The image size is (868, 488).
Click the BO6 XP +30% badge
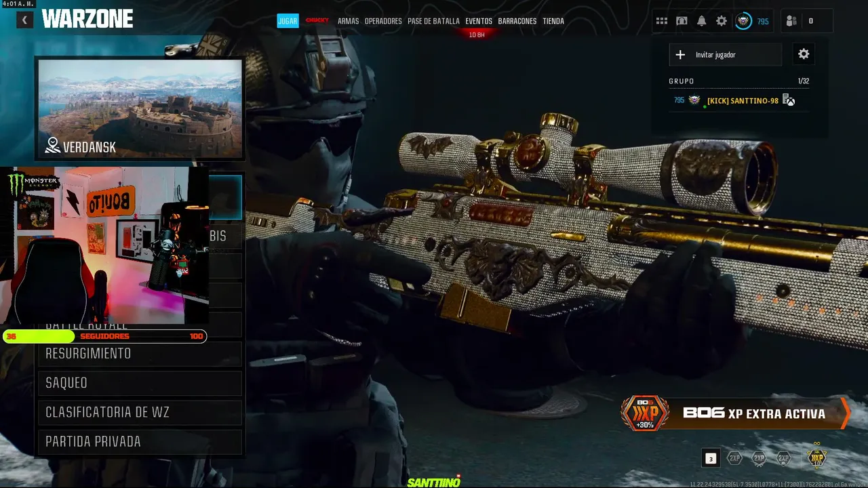pos(645,413)
